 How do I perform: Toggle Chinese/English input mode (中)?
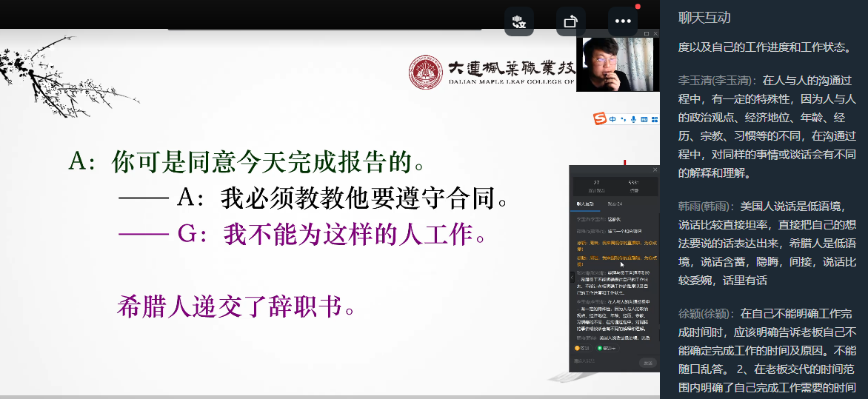pyautogui.click(x=612, y=118)
